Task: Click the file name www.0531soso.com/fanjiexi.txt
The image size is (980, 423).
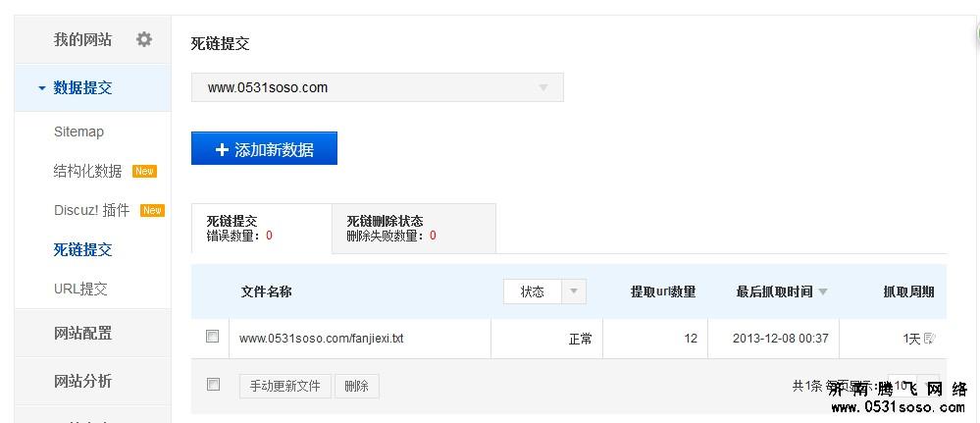Action: tap(321, 339)
